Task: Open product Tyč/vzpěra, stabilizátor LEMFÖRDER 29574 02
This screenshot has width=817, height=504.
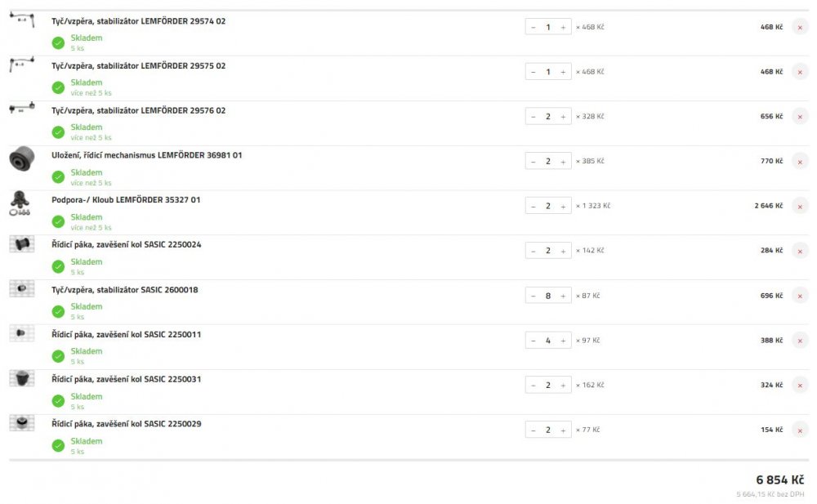Action: click(x=139, y=21)
